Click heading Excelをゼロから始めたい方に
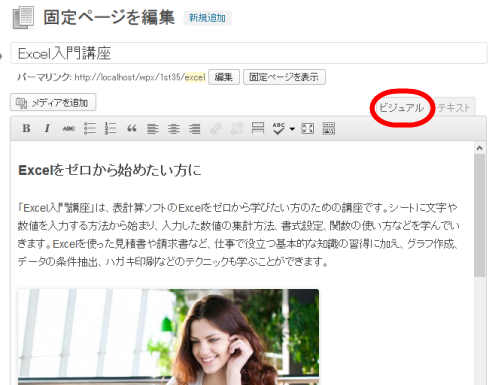 (110, 170)
